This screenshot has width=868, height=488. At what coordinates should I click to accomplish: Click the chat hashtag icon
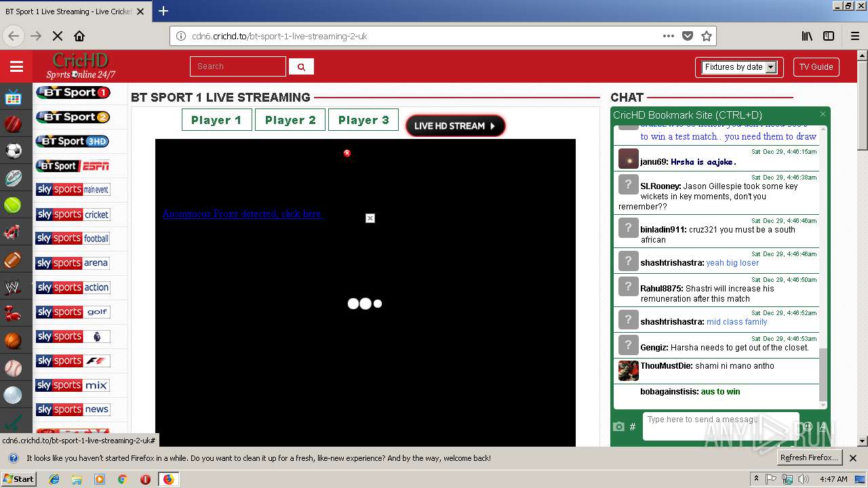[x=633, y=426]
